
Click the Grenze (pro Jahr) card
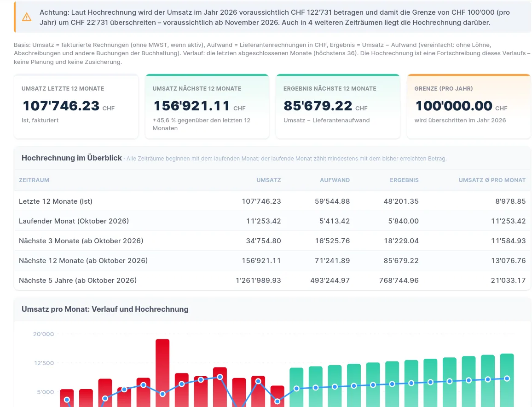point(469,106)
